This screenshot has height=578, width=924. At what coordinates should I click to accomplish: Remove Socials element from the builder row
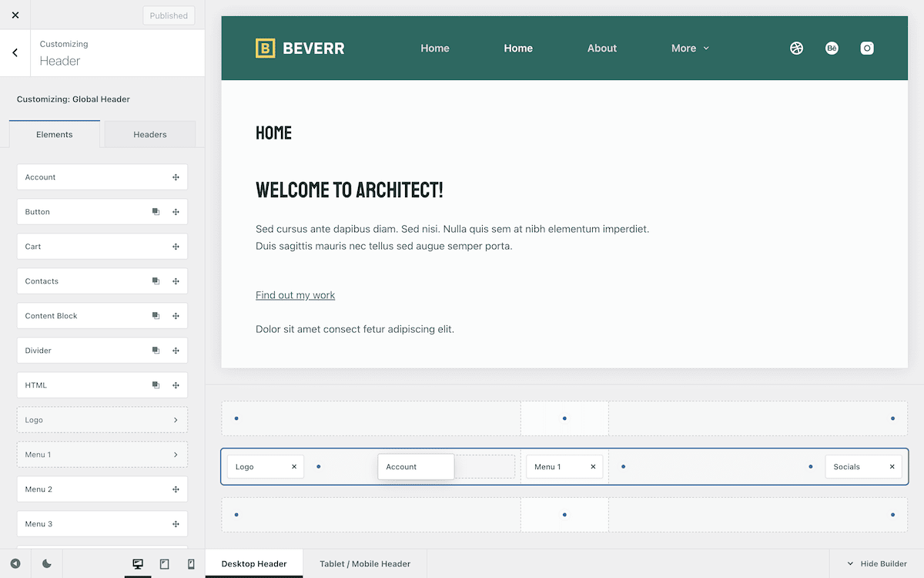tap(892, 467)
